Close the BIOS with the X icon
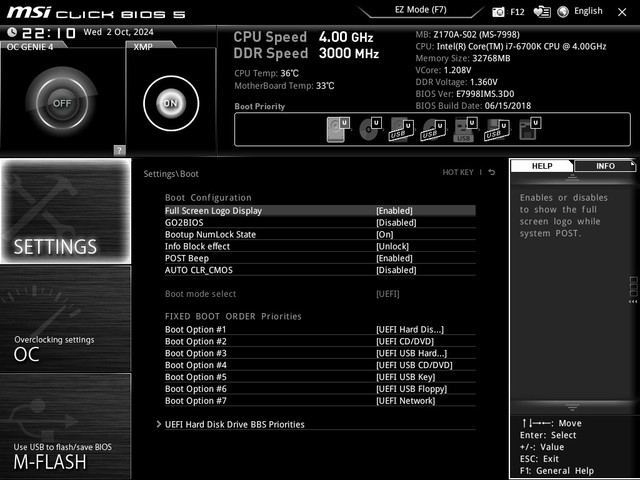This screenshot has width=640, height=480. (622, 13)
